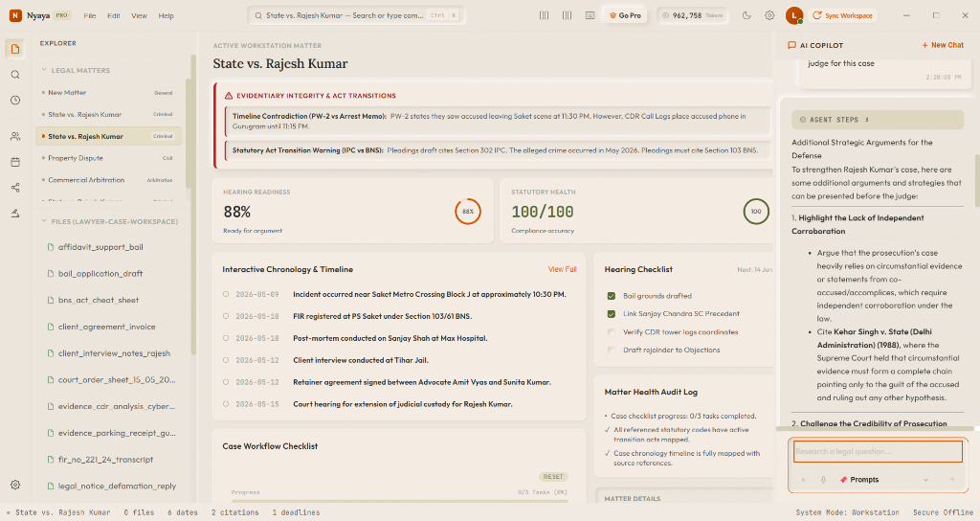Image resolution: width=980 pixels, height=521 pixels.
Task: Open settings gear at bottom of sidebar
Action: pyautogui.click(x=15, y=485)
